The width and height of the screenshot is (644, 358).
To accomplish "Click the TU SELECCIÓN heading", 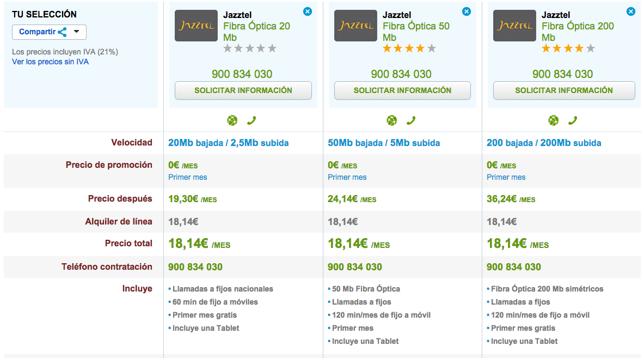I will (x=44, y=14).
